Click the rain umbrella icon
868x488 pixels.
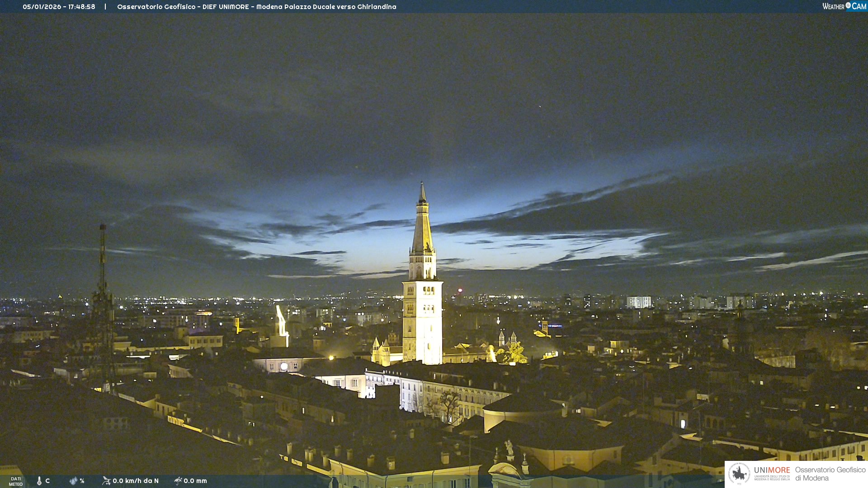pyautogui.click(x=178, y=481)
